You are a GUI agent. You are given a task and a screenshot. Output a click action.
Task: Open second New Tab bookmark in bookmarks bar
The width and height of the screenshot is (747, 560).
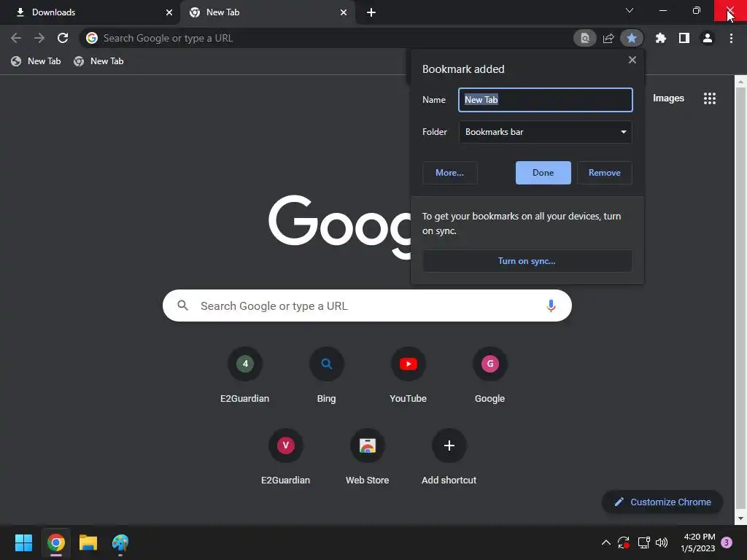[98, 61]
